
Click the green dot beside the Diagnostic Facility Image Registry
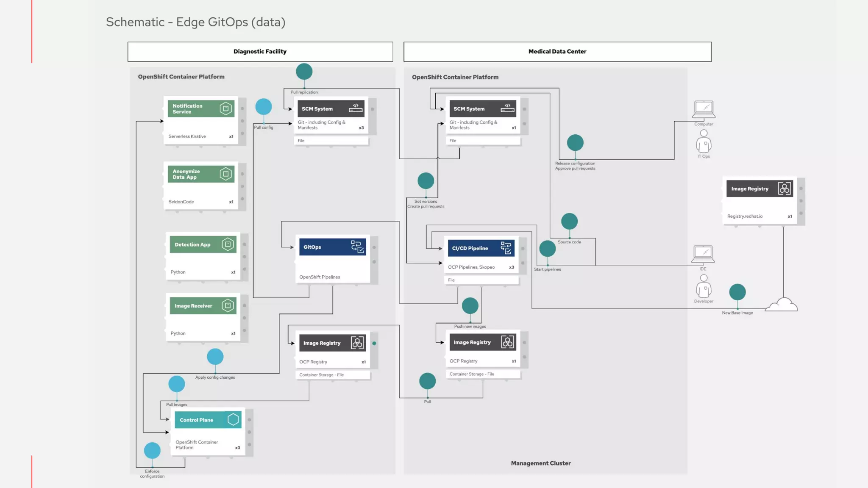coord(374,344)
